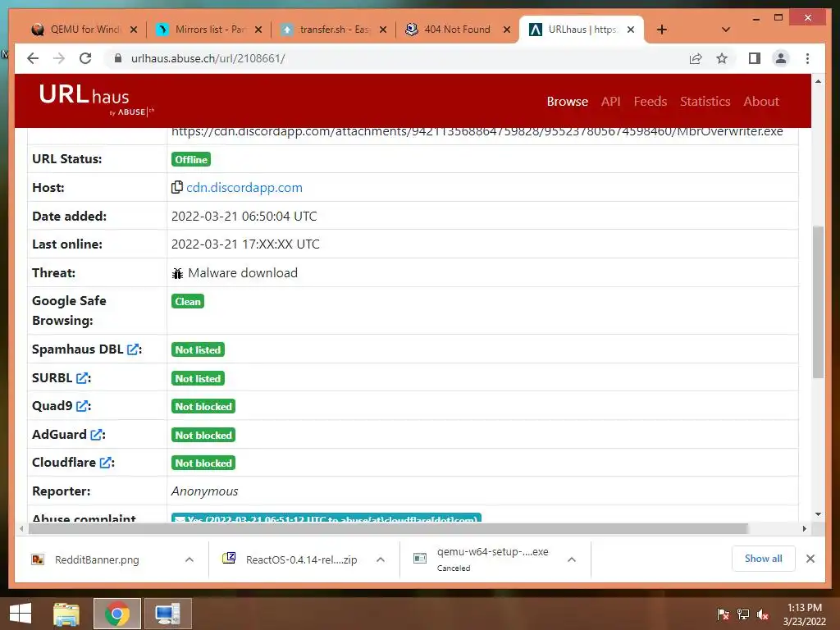Open SURBL external link icon
The height and width of the screenshot is (630, 840).
point(82,378)
